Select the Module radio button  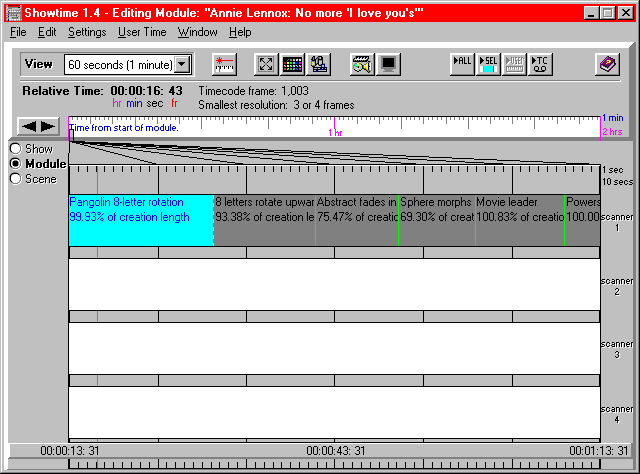[16, 164]
